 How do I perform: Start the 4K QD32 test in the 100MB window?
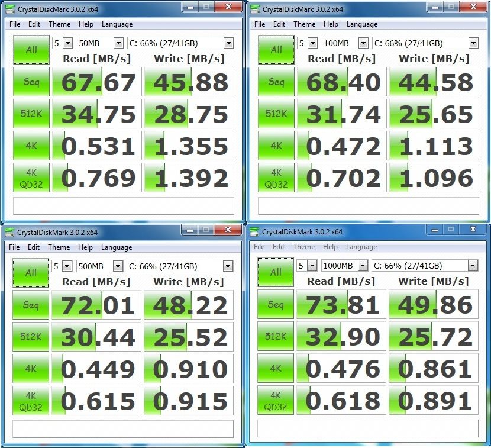pyautogui.click(x=276, y=178)
